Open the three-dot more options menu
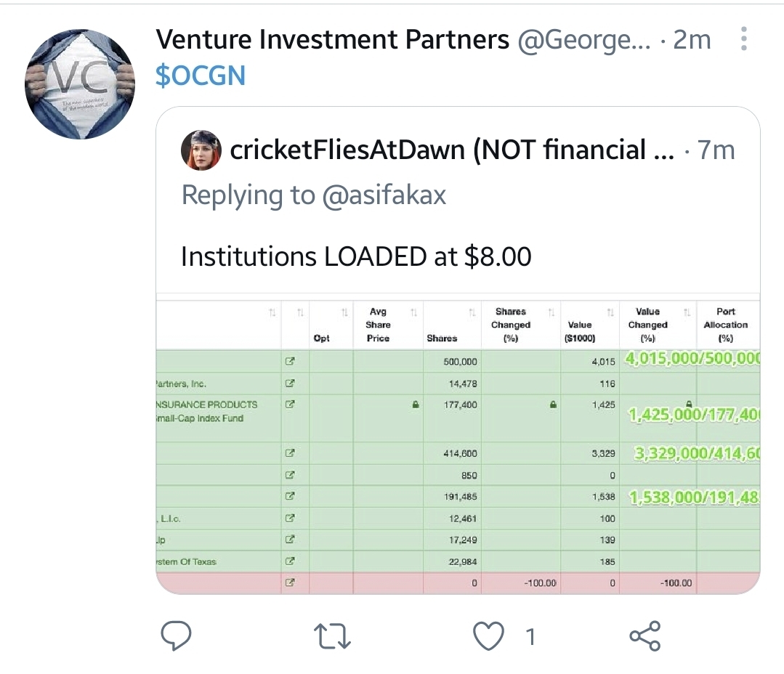 (x=743, y=39)
